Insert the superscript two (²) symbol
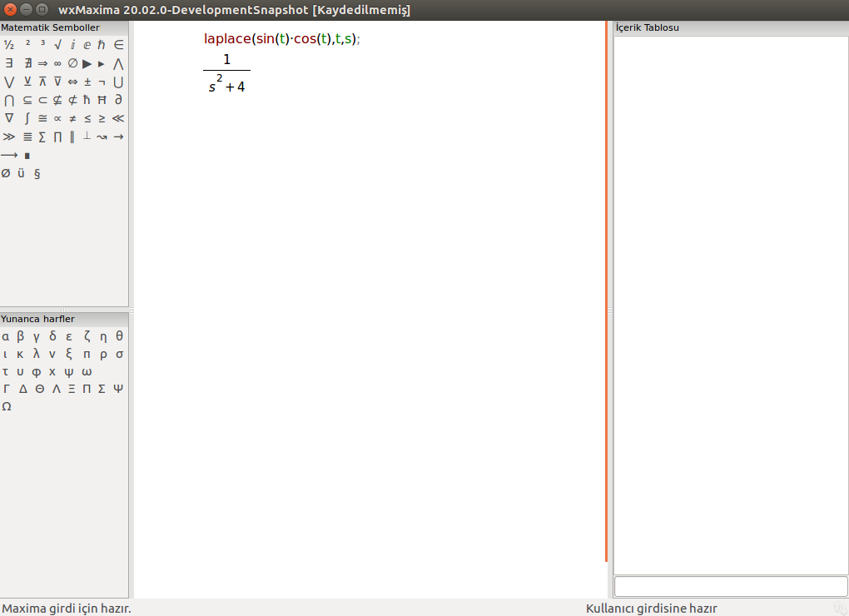The height and width of the screenshot is (616, 849). tap(27, 43)
